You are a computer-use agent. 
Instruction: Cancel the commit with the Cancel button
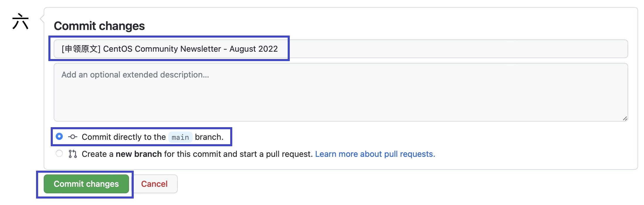coord(154,184)
